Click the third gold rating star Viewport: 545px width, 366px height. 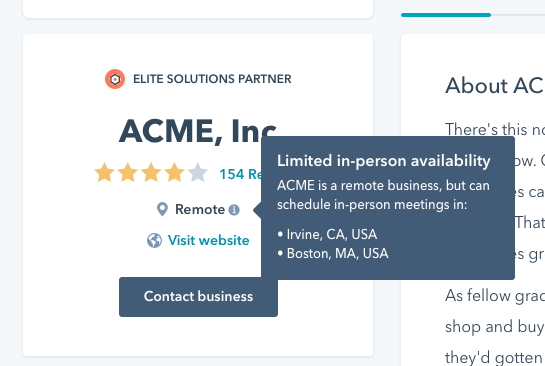151,172
